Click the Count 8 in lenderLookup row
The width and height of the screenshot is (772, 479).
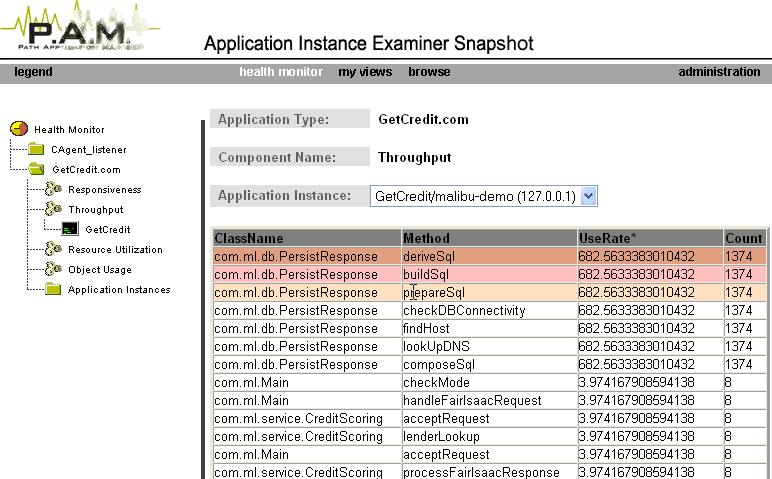745,437
